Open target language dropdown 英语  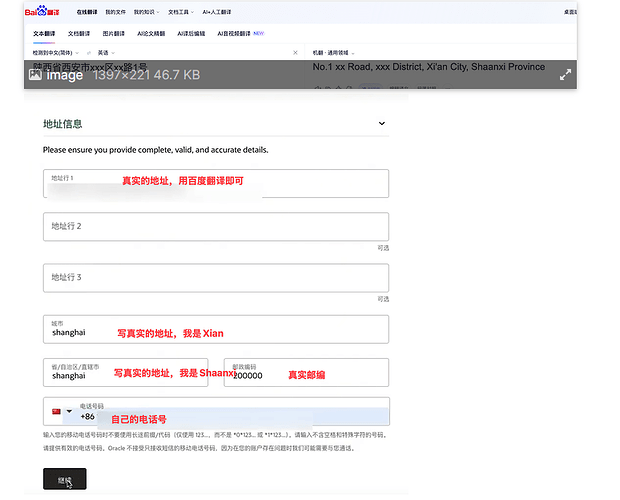106,53
